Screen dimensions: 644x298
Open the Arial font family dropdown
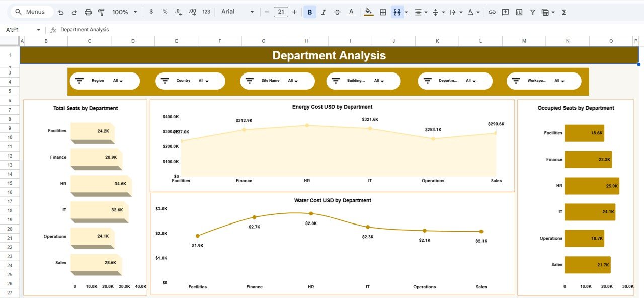point(236,11)
